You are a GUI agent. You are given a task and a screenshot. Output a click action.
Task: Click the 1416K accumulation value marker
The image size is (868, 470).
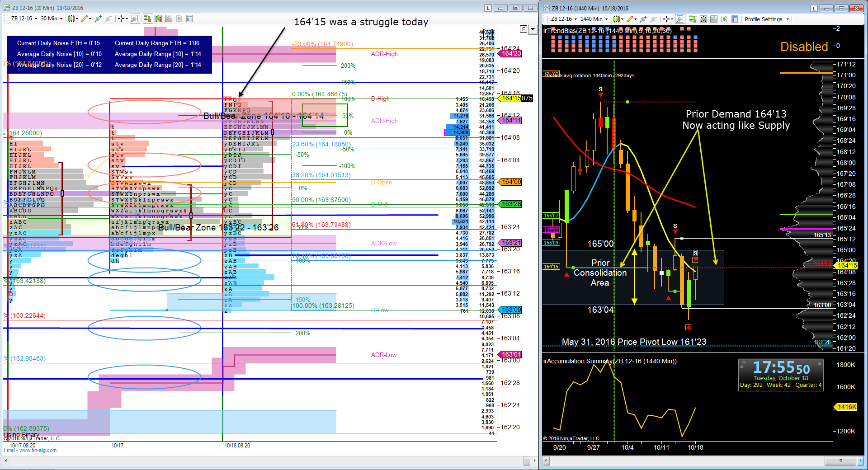[x=845, y=407]
